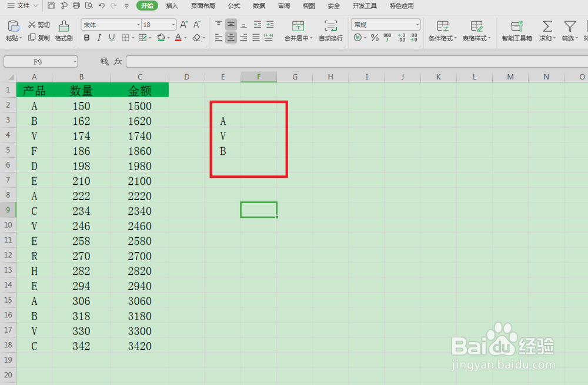Screen dimensions: 588x385
Task: Click the AutoSum (求和) sigma icon
Action: coord(547,26)
